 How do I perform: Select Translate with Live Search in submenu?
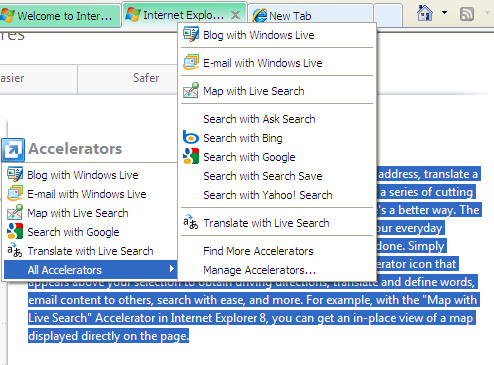[x=277, y=223]
